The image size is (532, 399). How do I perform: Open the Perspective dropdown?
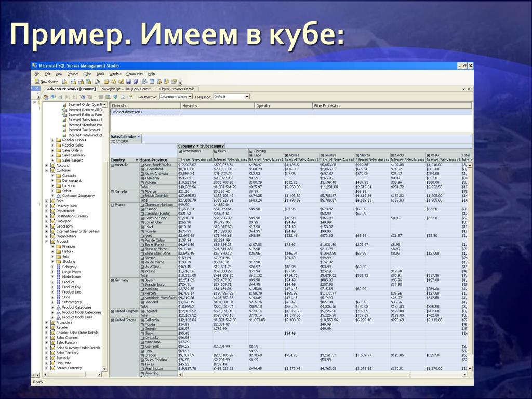tap(190, 97)
